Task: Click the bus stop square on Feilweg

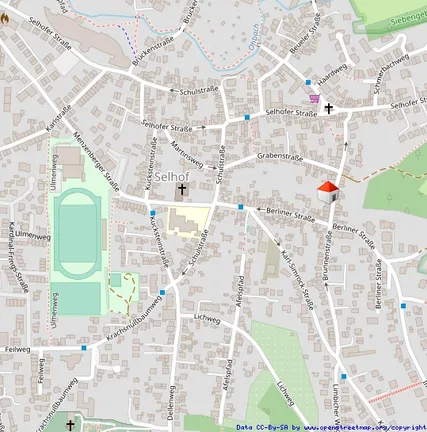Action: tap(84, 348)
